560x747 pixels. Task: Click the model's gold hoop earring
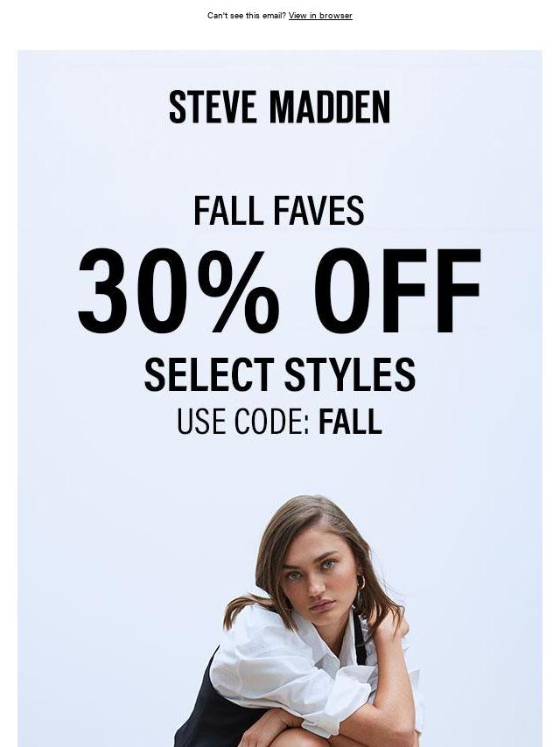360,583
